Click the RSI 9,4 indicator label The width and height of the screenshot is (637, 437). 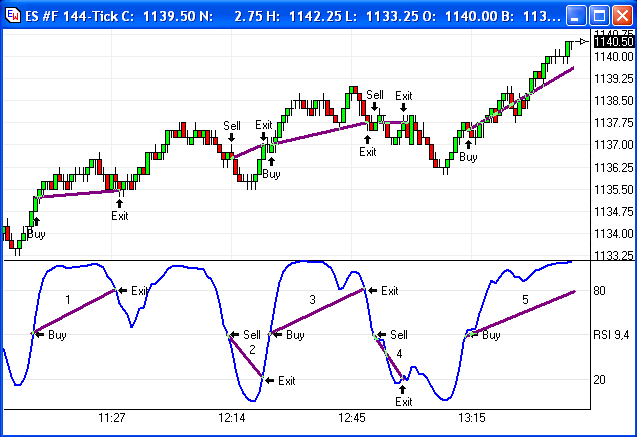point(613,335)
